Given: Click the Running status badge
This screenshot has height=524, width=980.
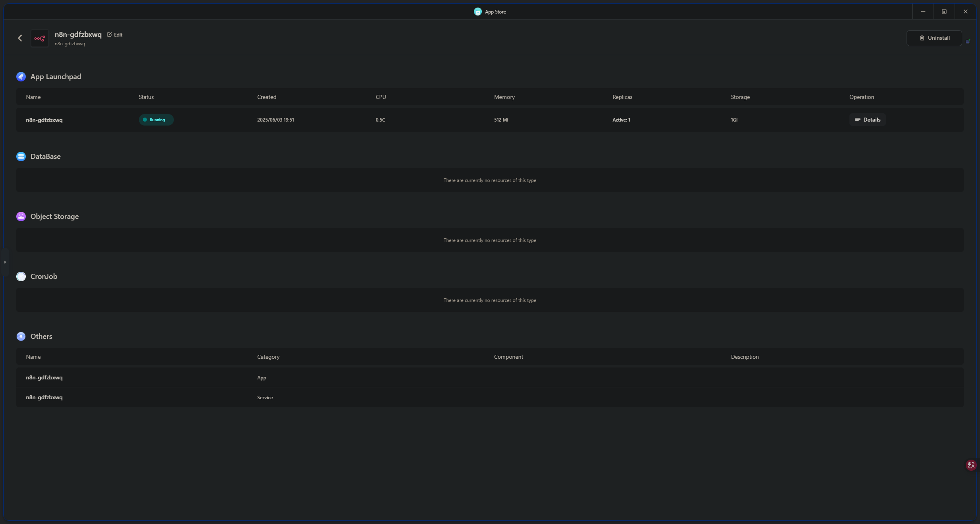Looking at the screenshot, I should pyautogui.click(x=156, y=120).
